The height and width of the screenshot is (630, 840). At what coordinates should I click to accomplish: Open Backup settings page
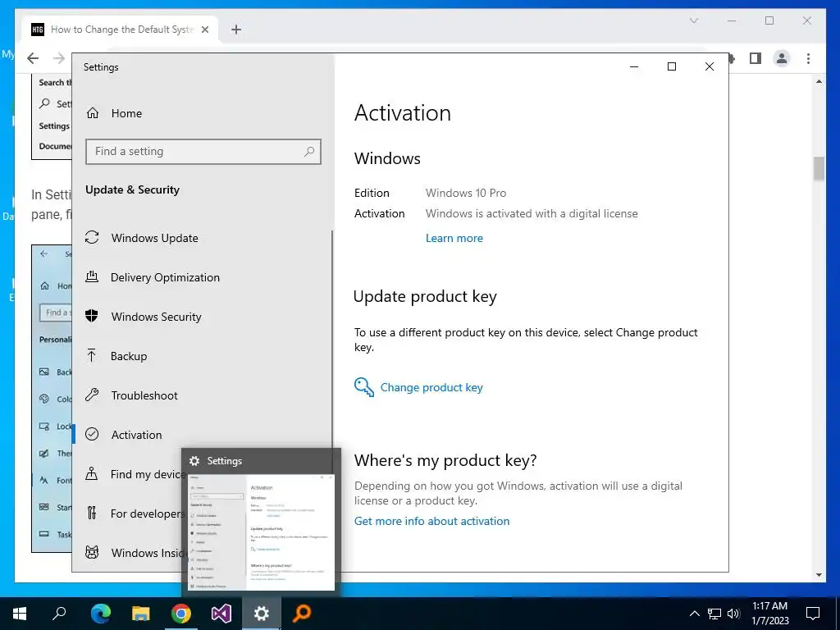pos(129,356)
